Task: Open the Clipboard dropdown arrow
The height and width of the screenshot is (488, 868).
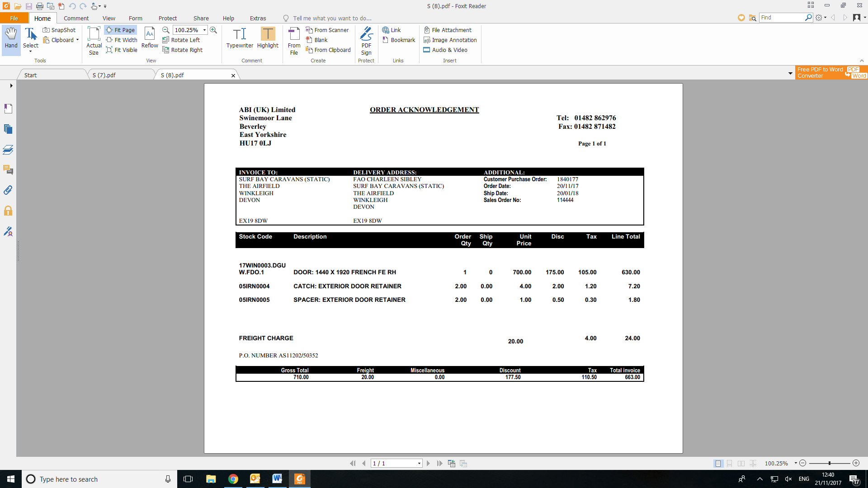Action: [78, 40]
